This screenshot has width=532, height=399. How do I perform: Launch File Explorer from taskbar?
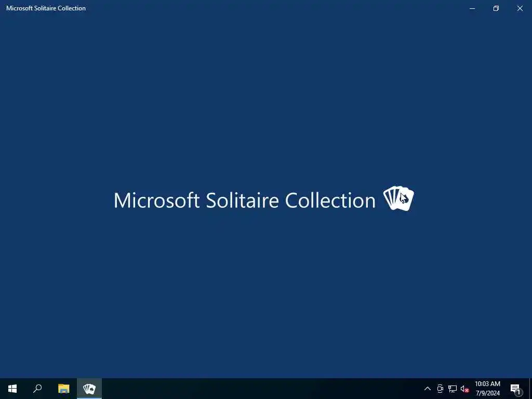(63, 389)
